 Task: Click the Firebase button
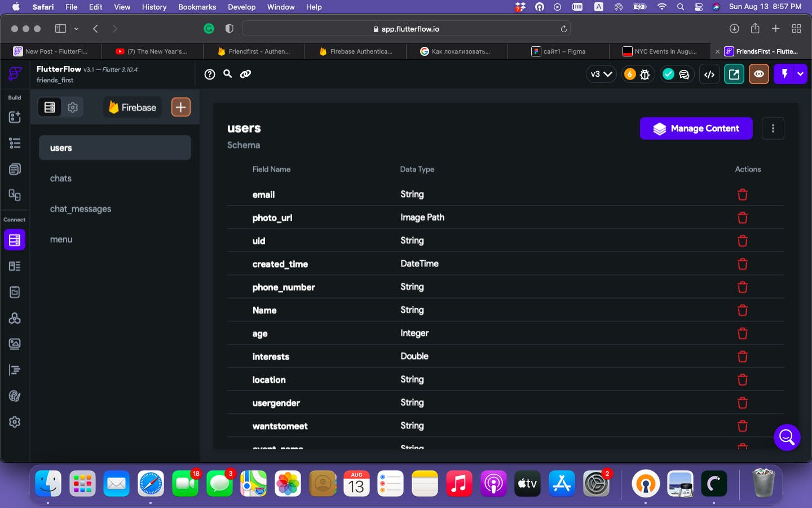point(133,107)
